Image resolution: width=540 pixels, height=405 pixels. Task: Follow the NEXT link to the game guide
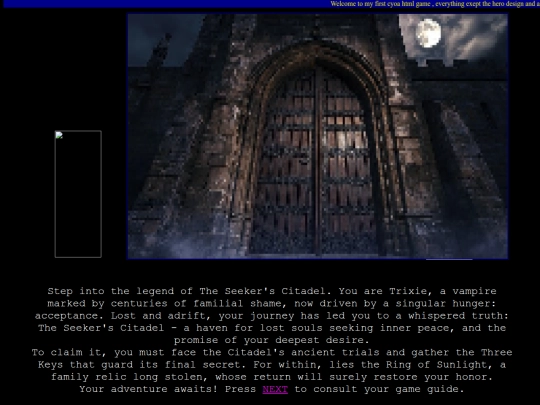tap(275, 389)
